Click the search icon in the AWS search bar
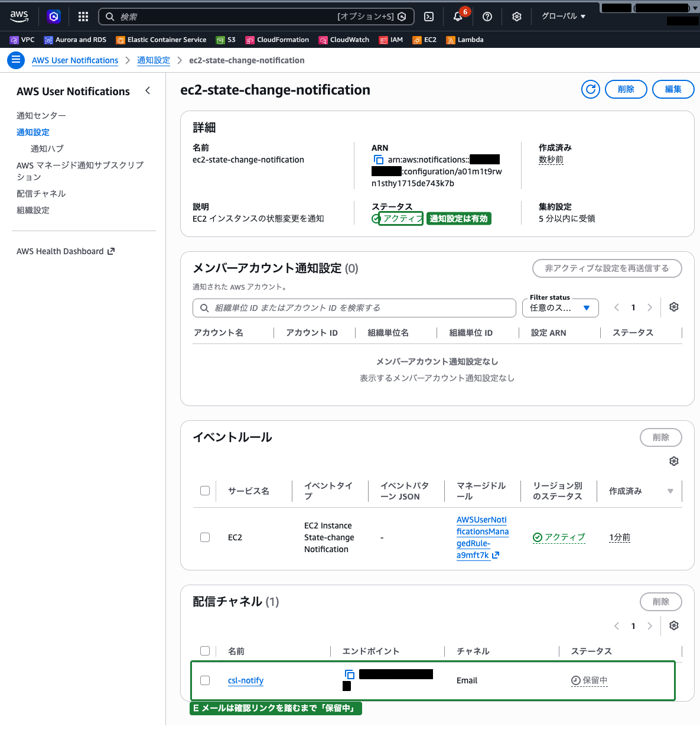Viewport: 700px width, 746px height. 110,17
